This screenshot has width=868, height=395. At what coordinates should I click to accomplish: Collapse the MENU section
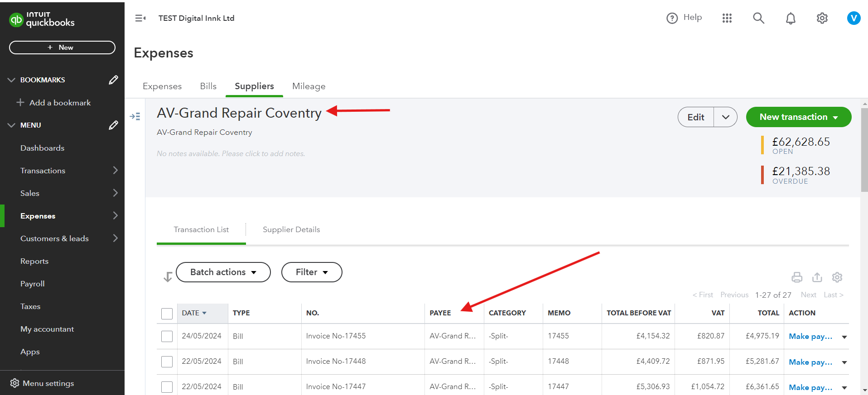coord(11,125)
